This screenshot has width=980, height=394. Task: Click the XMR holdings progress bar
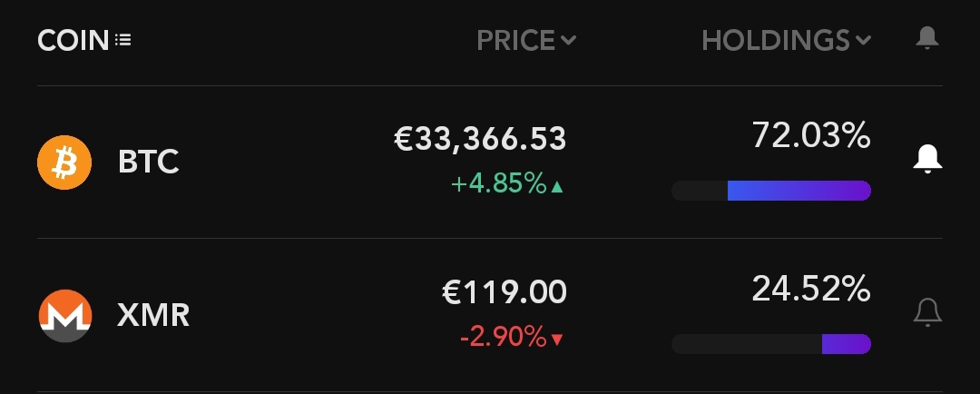[771, 344]
